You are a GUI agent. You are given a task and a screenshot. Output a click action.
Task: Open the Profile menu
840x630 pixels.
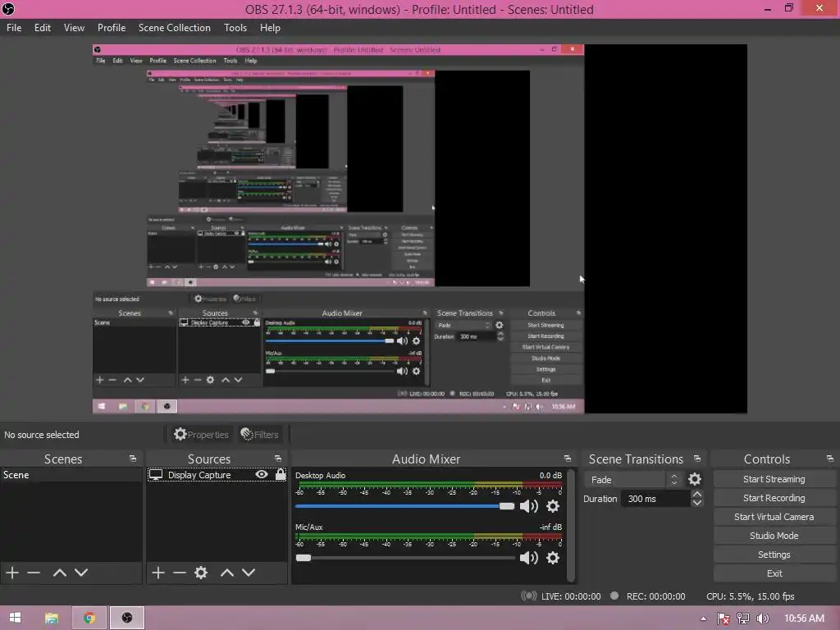pyautogui.click(x=112, y=28)
